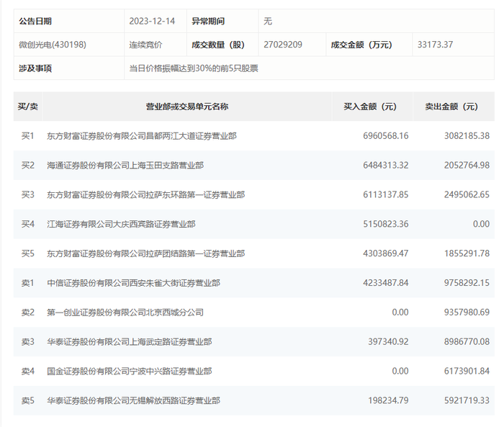This screenshot has height=427, width=504.
Task: Select buy amount 6960568.16
Action: pos(386,136)
